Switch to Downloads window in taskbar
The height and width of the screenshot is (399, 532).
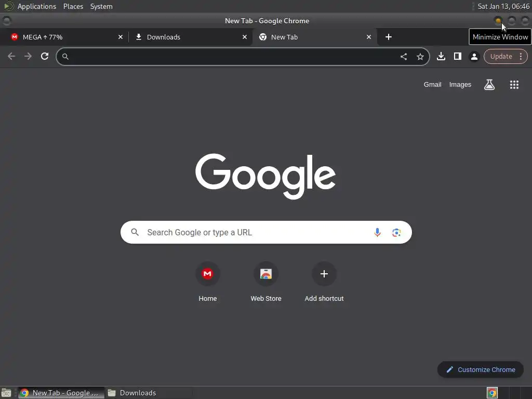pyautogui.click(x=149, y=393)
